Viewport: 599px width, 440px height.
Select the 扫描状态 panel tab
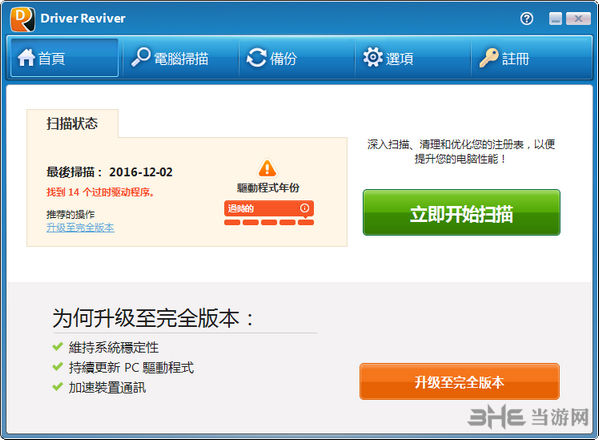click(x=72, y=123)
